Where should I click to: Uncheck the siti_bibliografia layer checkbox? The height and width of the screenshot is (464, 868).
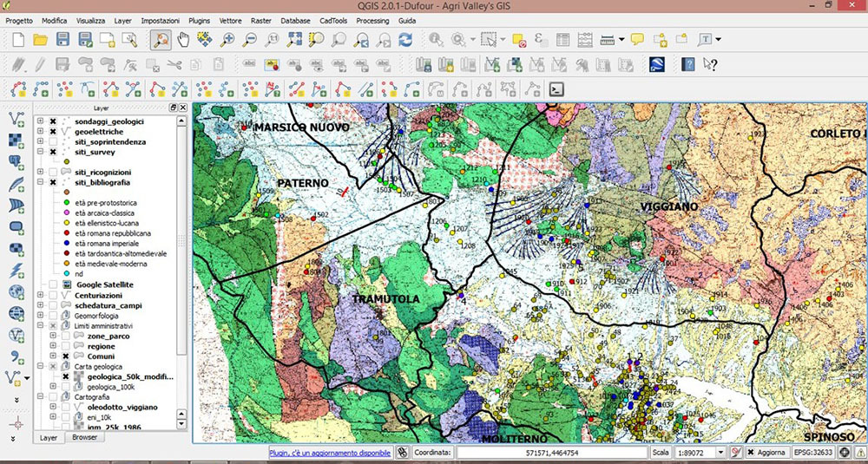click(54, 183)
